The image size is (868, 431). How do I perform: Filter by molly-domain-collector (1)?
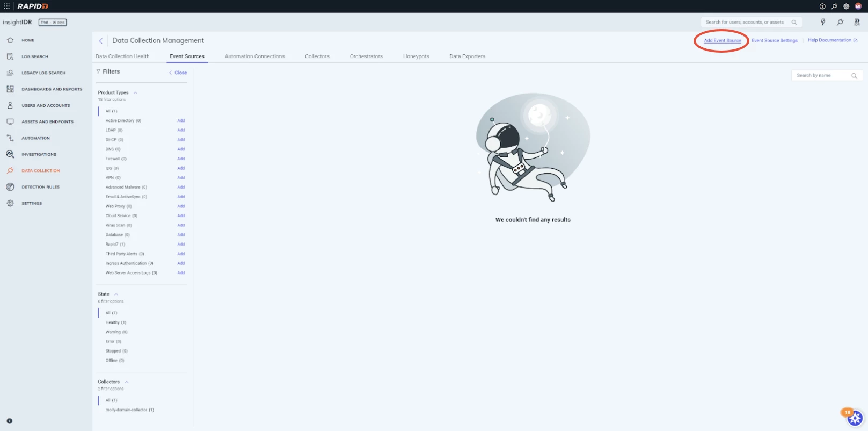point(129,410)
